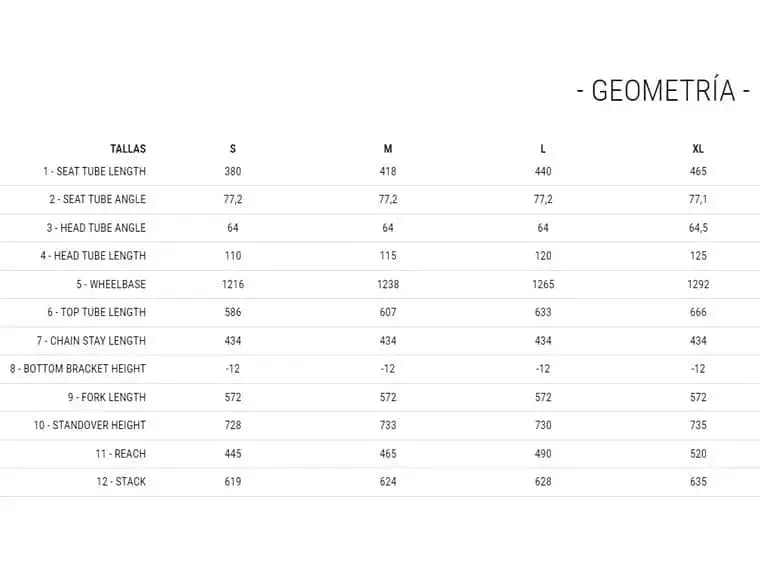Click the GEOMETRÍA heading

click(664, 91)
